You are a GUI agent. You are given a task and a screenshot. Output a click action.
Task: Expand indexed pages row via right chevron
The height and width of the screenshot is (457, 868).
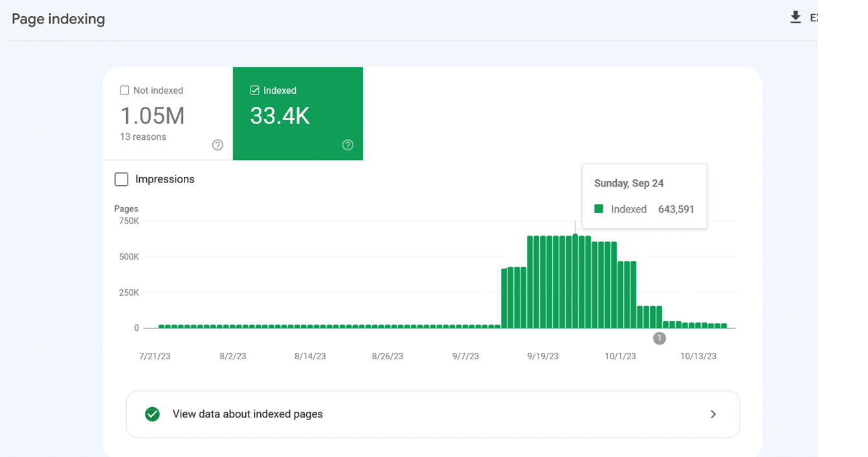[x=713, y=414]
